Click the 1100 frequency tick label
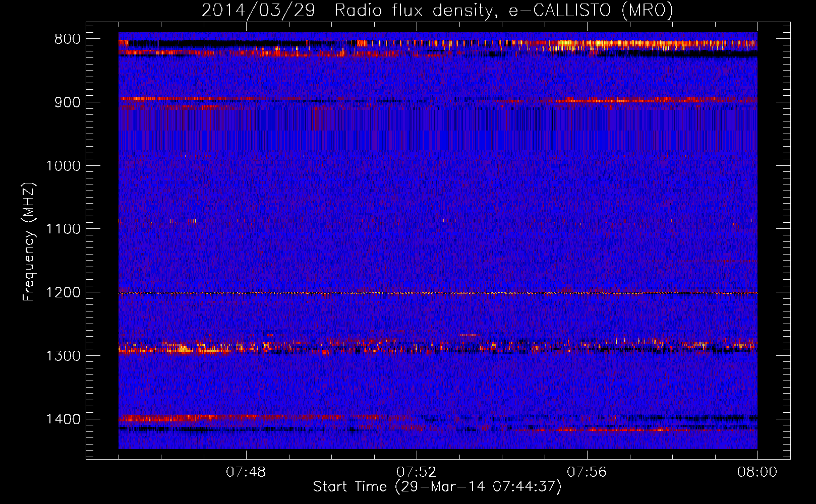 [x=64, y=229]
